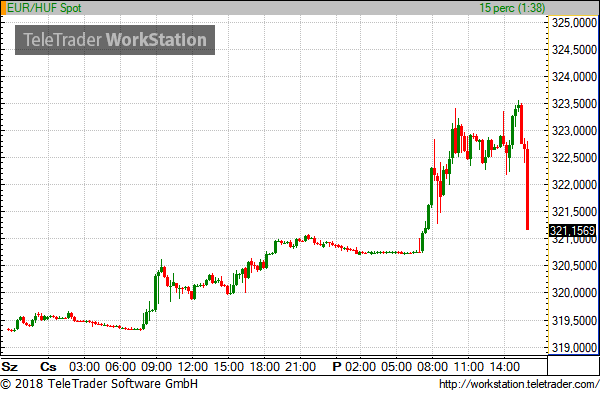This screenshot has height=393, width=600.
Task: Select the 14:00 time axis label
Action: (x=505, y=367)
